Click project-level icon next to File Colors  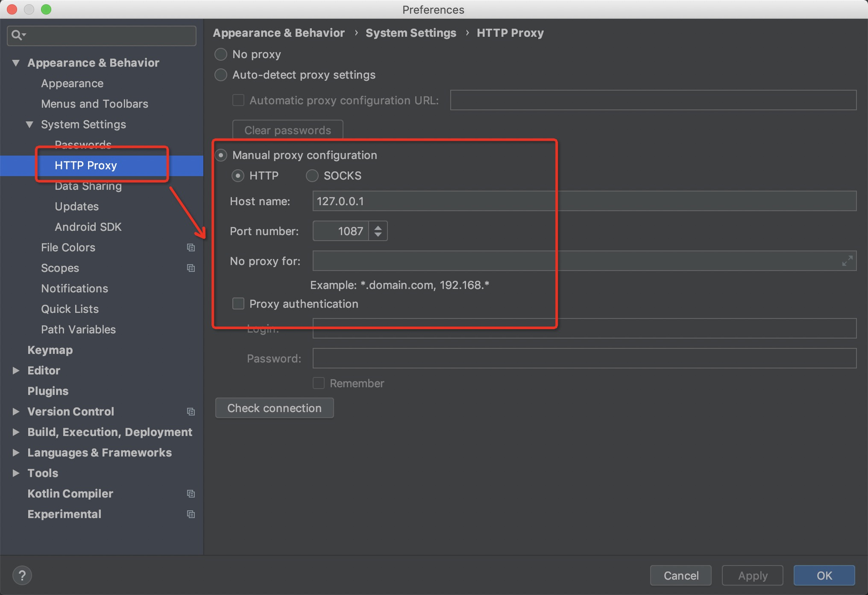click(x=191, y=247)
